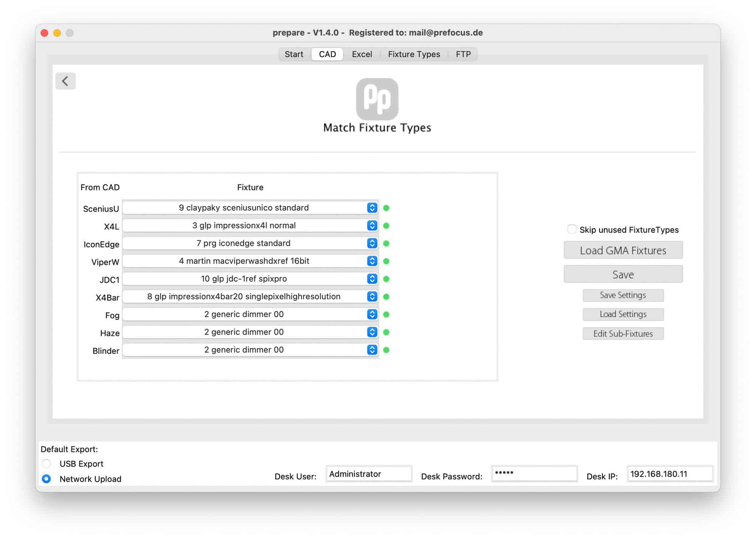Click green status dot beside SceniusU

coord(386,208)
